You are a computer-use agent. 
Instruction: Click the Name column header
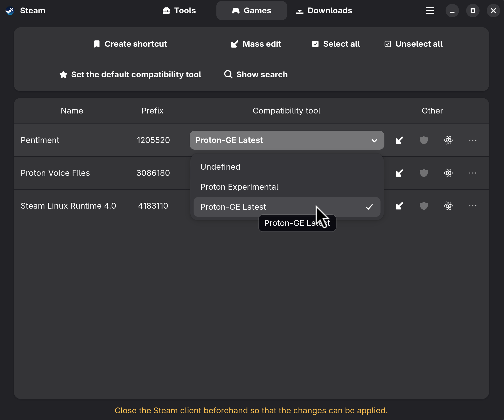[72, 111]
